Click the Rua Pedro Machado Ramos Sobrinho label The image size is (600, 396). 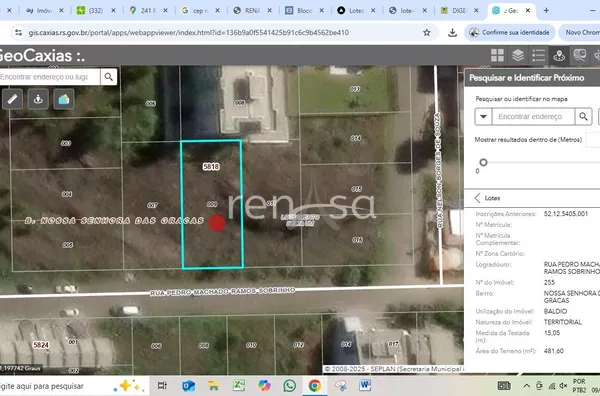pos(222,292)
